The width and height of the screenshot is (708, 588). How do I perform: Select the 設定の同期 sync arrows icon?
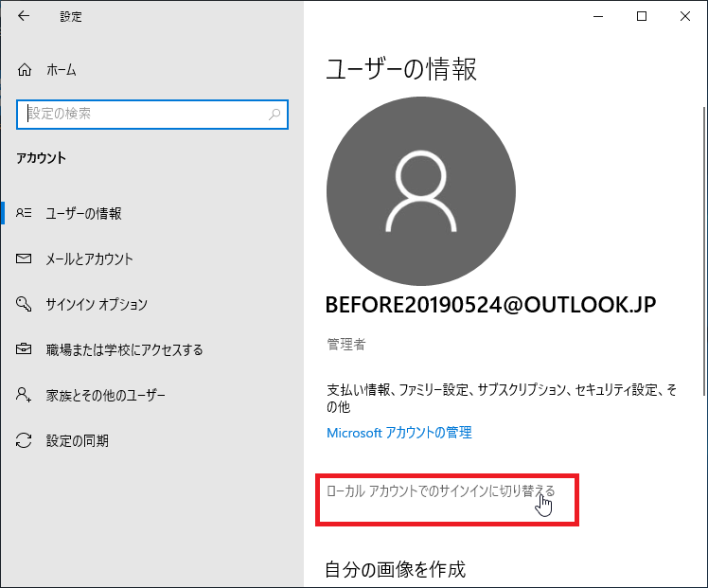pyautogui.click(x=24, y=440)
